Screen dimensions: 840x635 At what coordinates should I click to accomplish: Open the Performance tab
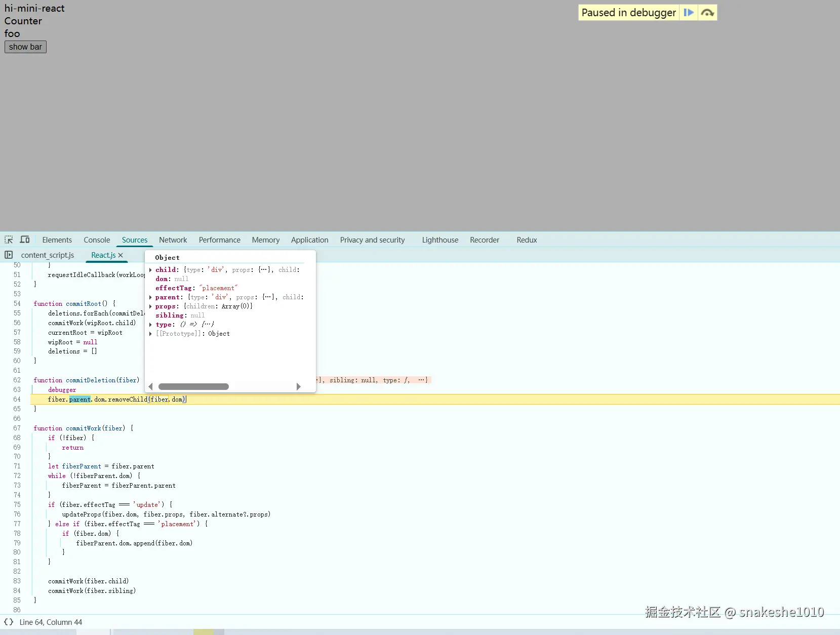220,240
